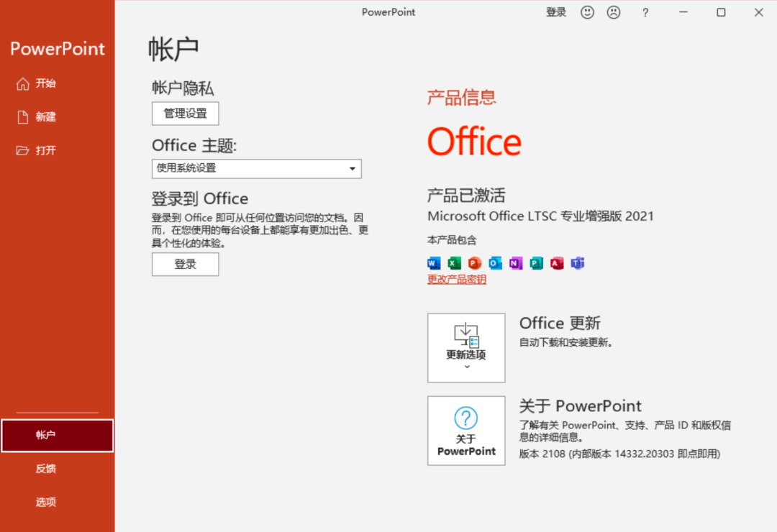Click the Access app icon
777x532 pixels.
click(557, 263)
